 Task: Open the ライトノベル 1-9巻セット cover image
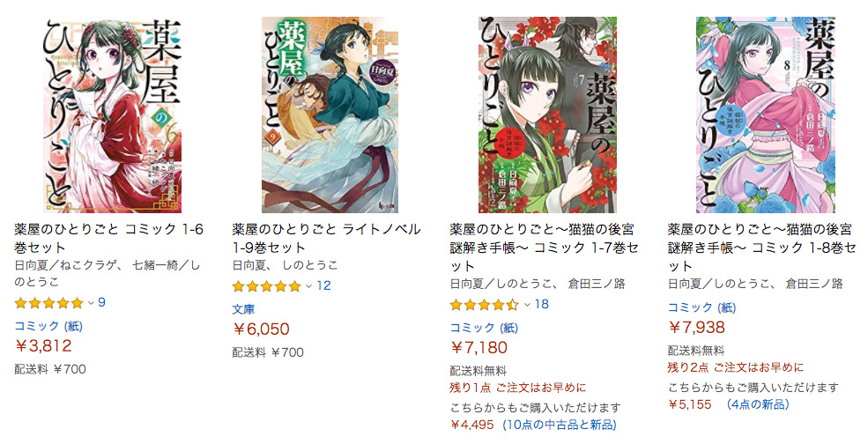[330, 115]
